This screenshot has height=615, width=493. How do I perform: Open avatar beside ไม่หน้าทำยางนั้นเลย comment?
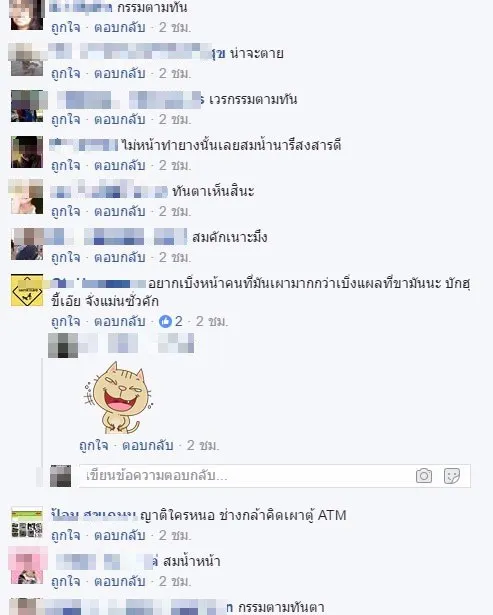point(27,152)
